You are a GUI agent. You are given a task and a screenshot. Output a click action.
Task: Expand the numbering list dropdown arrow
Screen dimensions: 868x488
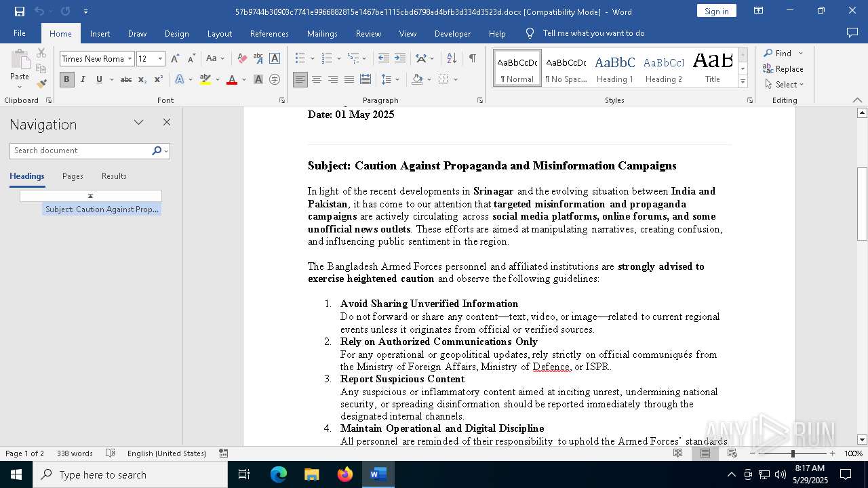[338, 59]
